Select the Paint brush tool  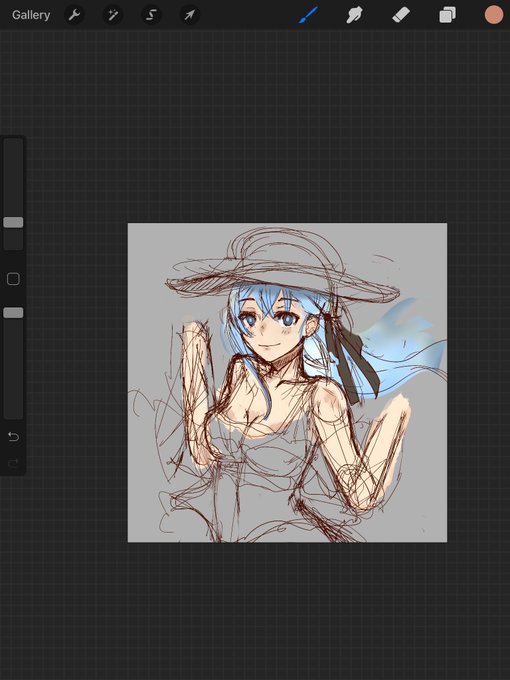(x=308, y=15)
